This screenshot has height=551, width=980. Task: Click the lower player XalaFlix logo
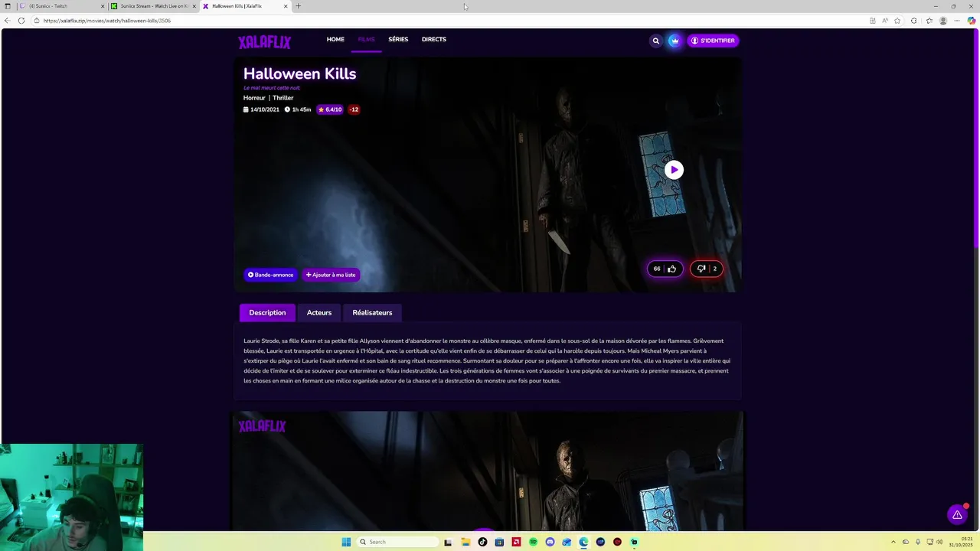[262, 425]
